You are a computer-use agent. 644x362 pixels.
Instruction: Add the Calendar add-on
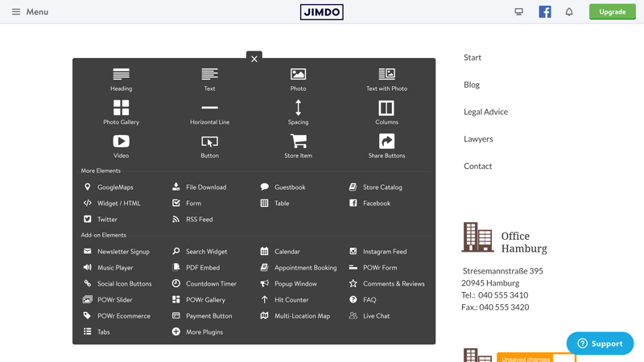pos(280,251)
